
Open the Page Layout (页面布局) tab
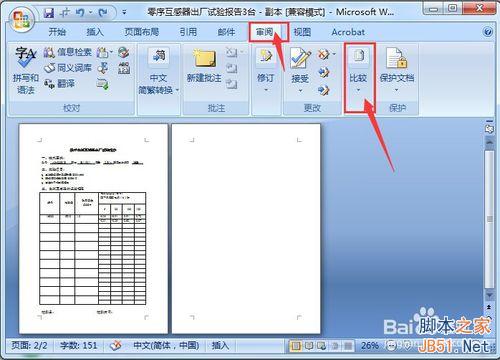[x=141, y=32]
